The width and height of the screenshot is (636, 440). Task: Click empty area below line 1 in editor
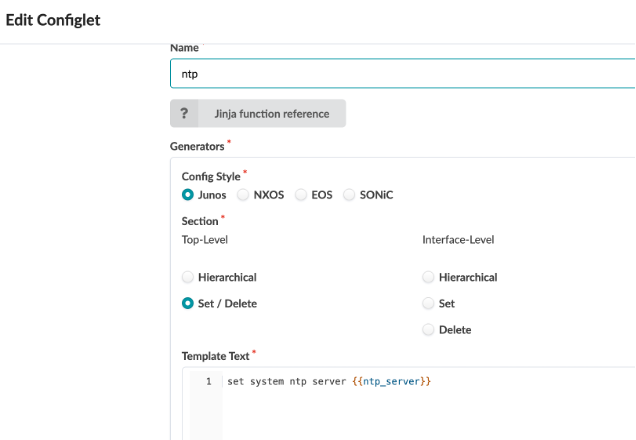[x=400, y=415]
